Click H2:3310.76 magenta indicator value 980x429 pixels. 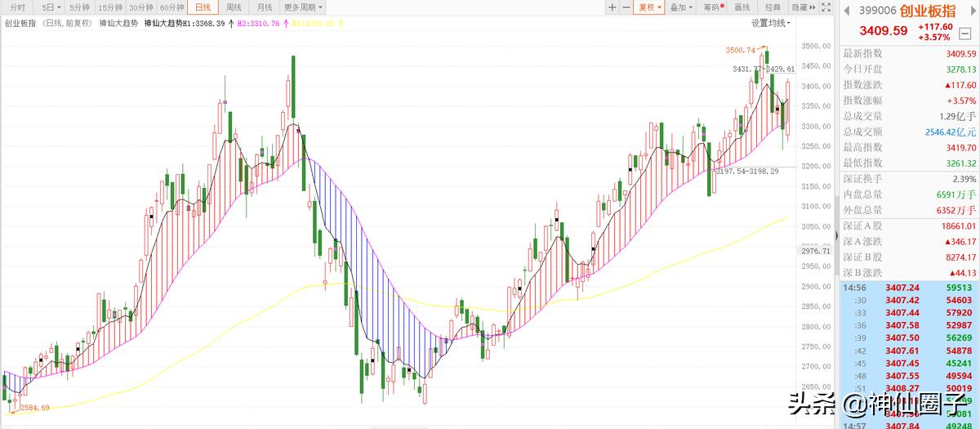point(259,24)
